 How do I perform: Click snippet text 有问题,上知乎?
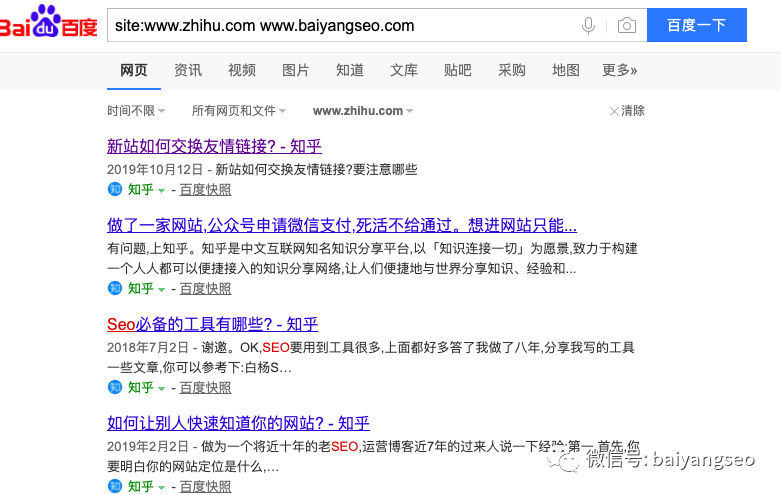pos(372,258)
